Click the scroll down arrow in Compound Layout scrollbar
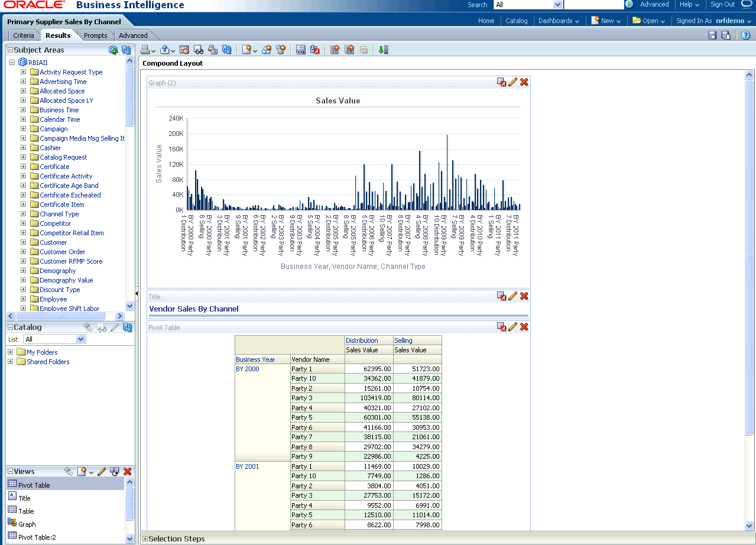 (749, 525)
